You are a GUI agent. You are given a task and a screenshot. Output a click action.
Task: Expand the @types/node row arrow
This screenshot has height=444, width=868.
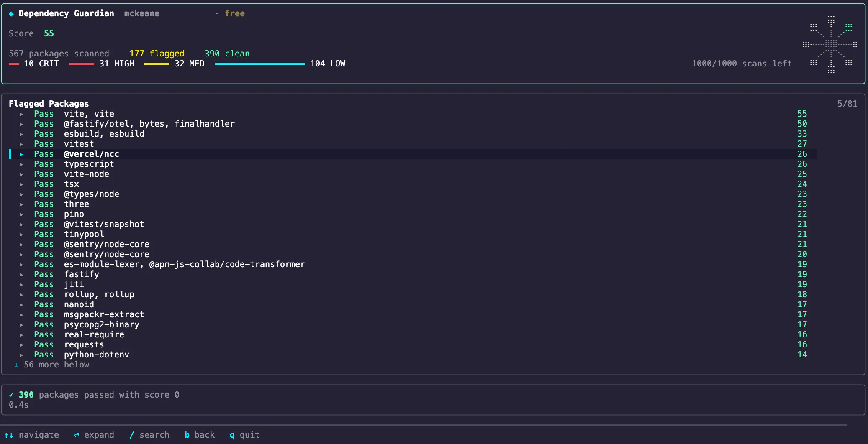pyautogui.click(x=21, y=194)
